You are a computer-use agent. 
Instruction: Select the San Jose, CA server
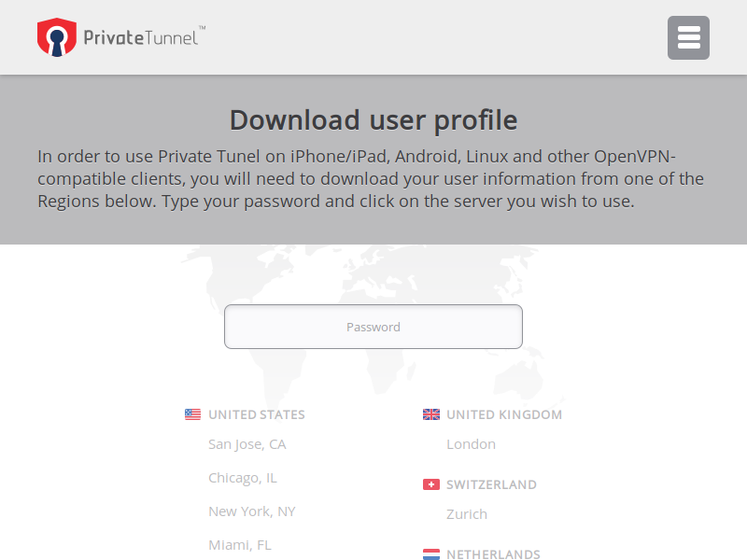pyautogui.click(x=247, y=444)
